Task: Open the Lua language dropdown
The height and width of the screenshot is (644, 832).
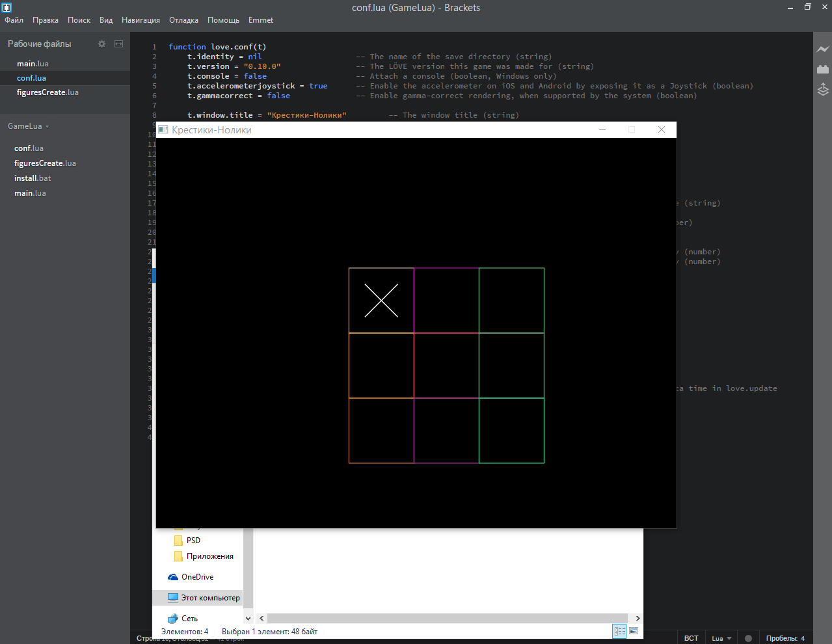Action: click(x=721, y=638)
